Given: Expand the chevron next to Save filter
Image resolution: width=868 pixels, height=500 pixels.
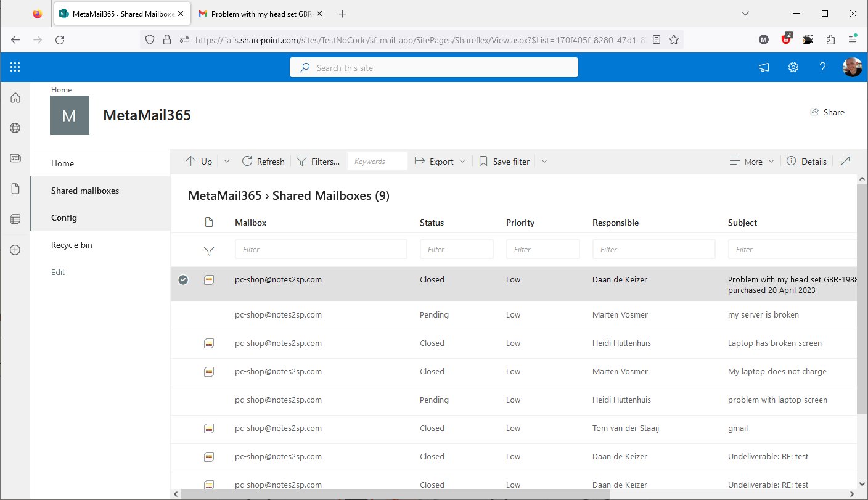Looking at the screenshot, I should pos(544,162).
